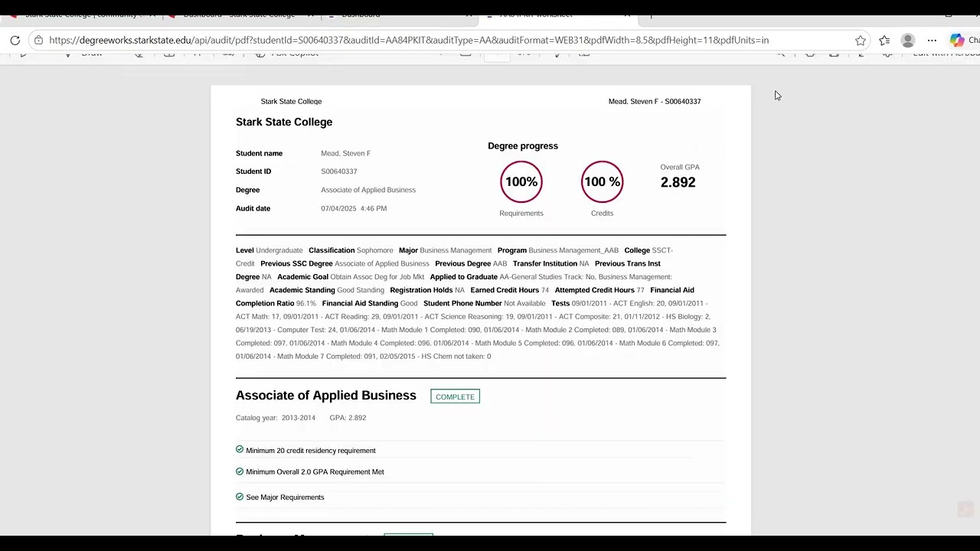Click the student name value 'Mead, Steven F'
The height and width of the screenshot is (551, 980).
tap(345, 153)
